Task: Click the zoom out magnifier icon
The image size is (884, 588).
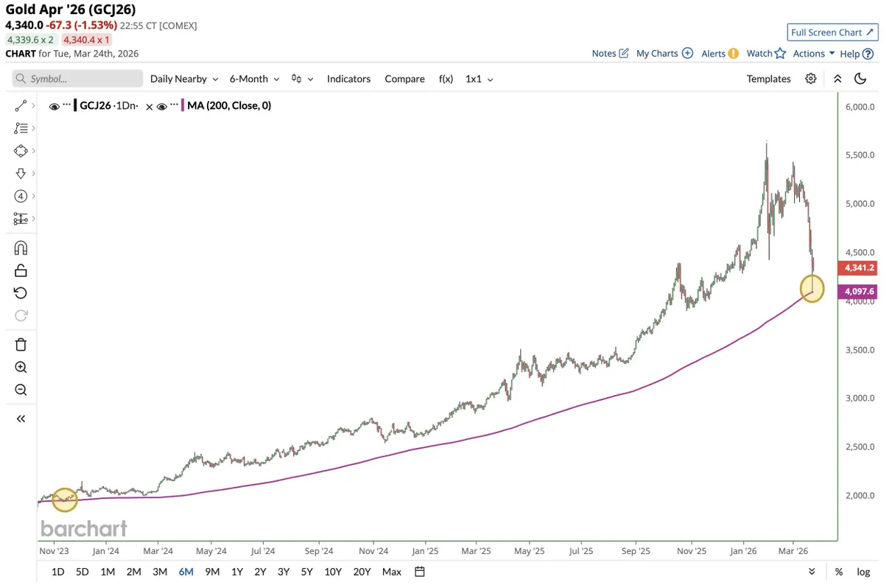Action: pyautogui.click(x=21, y=391)
